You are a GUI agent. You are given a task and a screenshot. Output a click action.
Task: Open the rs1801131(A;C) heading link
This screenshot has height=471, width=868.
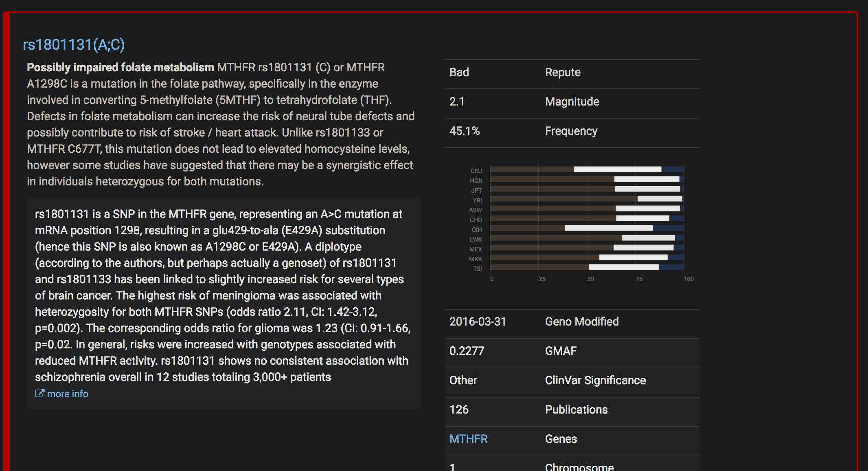(74, 44)
